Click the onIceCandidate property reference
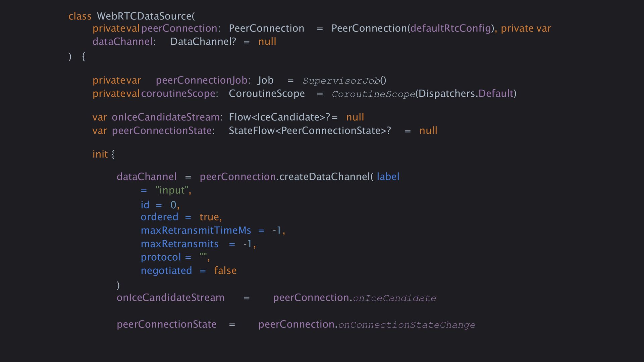 (394, 298)
